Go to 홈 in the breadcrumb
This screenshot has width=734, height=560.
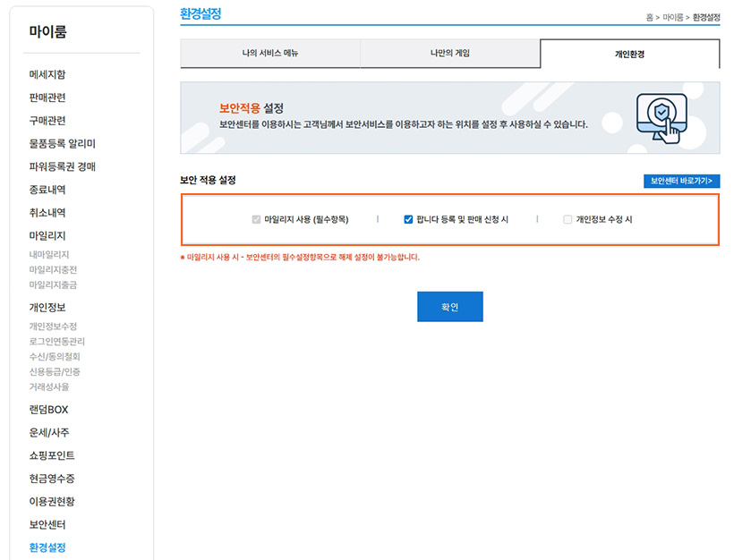649,18
